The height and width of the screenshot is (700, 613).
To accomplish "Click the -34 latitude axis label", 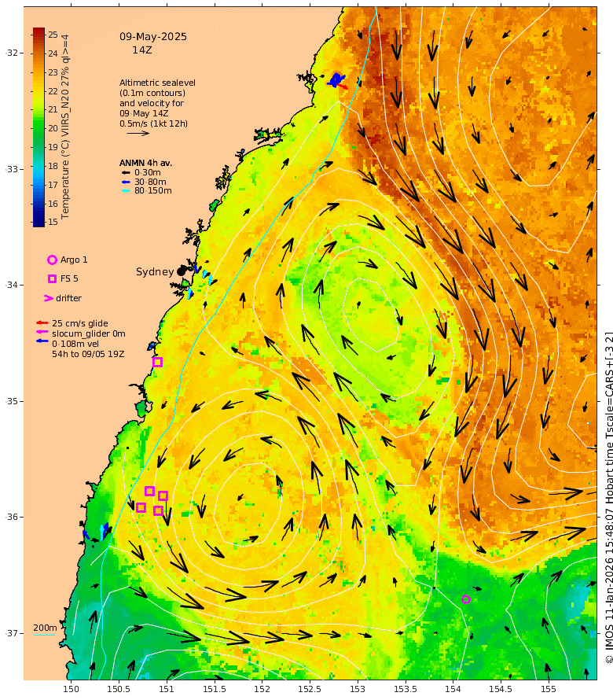I will (12, 285).
